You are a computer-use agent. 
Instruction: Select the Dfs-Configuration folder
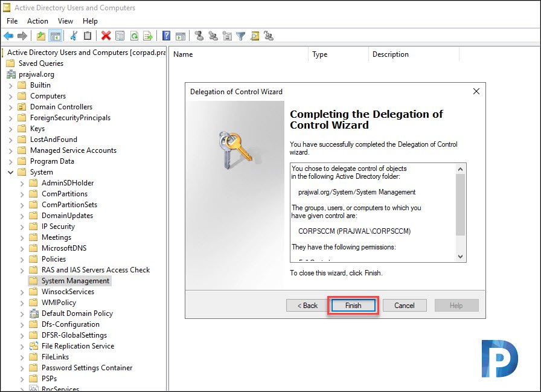71,324
